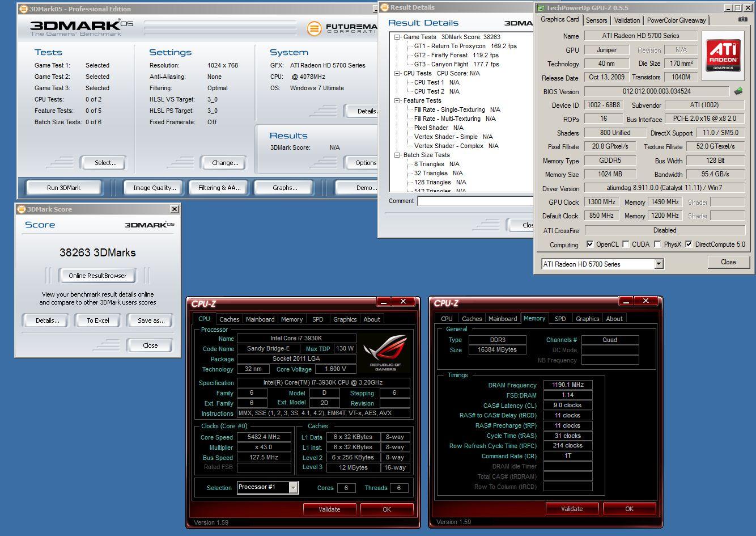Viewport: 756px width, 536px height.
Task: Toggle the CUDA checkbox in GPU-Z
Action: click(x=626, y=244)
